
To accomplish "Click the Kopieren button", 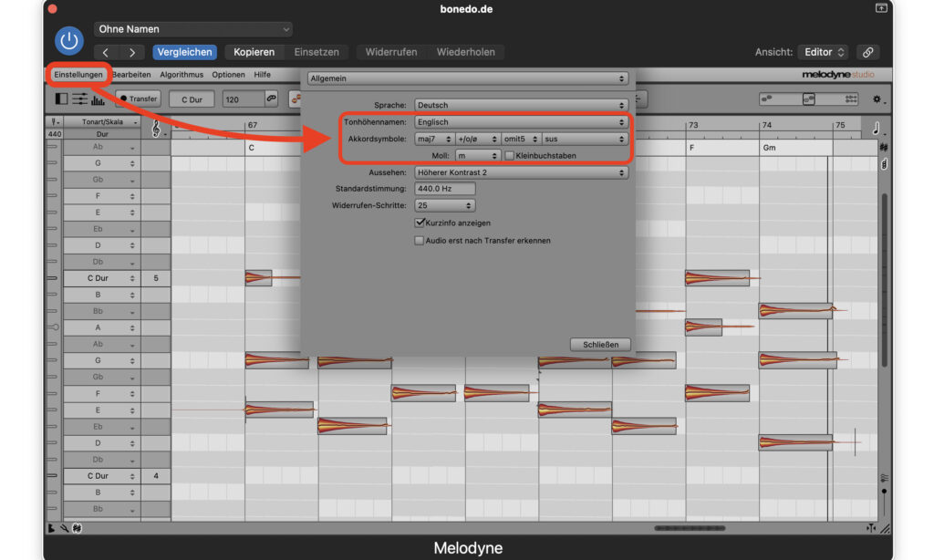I will point(254,52).
